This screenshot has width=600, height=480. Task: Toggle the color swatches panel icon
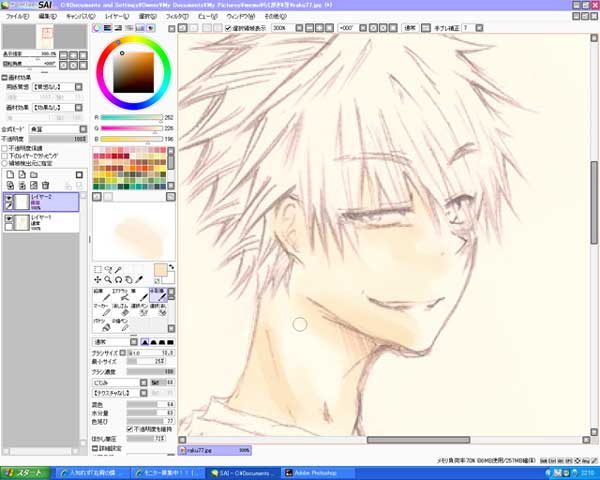click(x=140, y=28)
